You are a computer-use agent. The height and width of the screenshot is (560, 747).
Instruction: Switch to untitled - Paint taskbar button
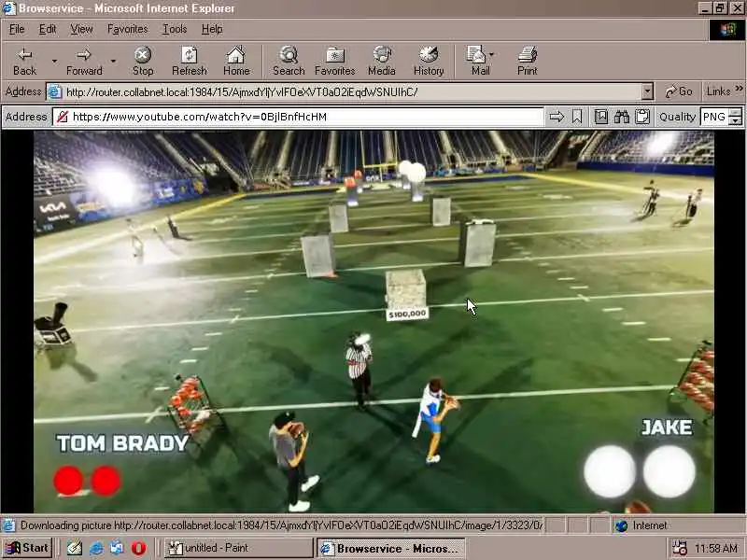click(x=238, y=548)
